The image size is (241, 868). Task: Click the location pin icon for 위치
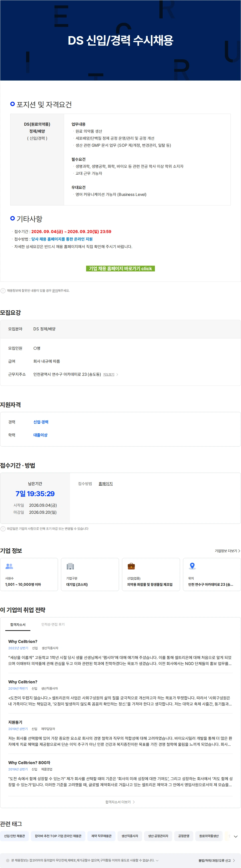pyautogui.click(x=192, y=566)
